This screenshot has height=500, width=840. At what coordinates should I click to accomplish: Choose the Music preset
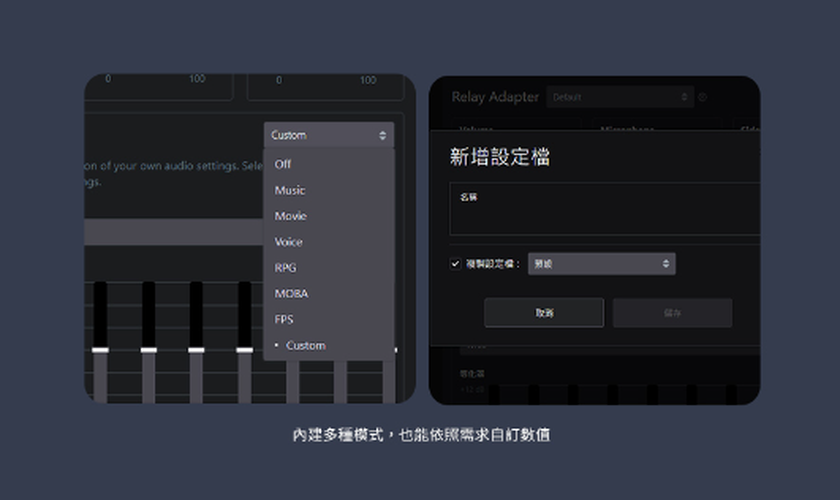coord(290,190)
